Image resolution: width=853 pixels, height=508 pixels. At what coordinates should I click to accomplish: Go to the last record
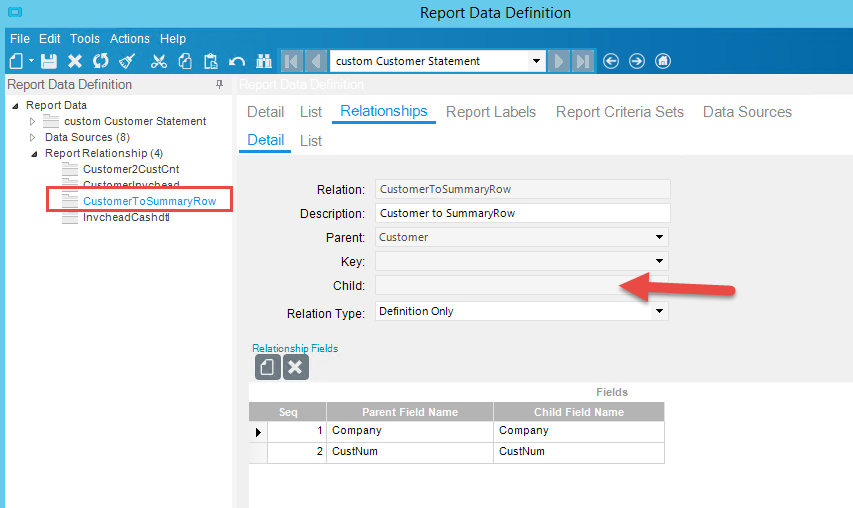click(583, 61)
